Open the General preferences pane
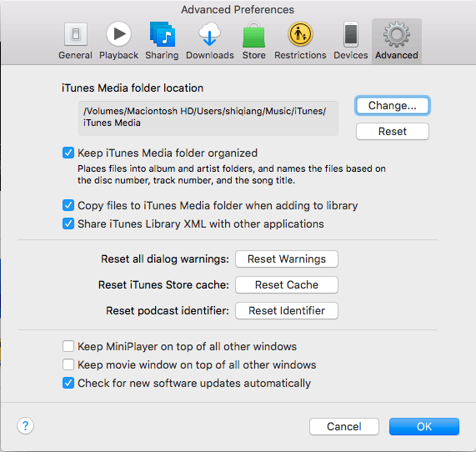The width and height of the screenshot is (476, 452). pyautogui.click(x=76, y=34)
